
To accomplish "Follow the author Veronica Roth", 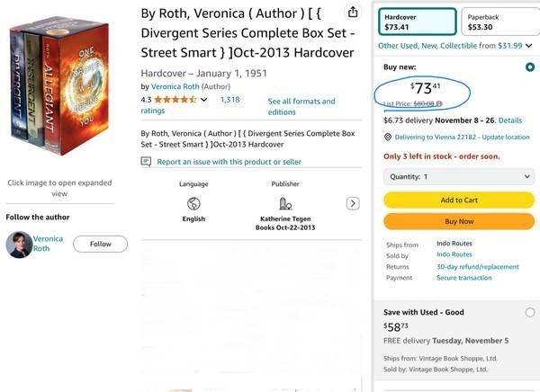I will [100, 244].
